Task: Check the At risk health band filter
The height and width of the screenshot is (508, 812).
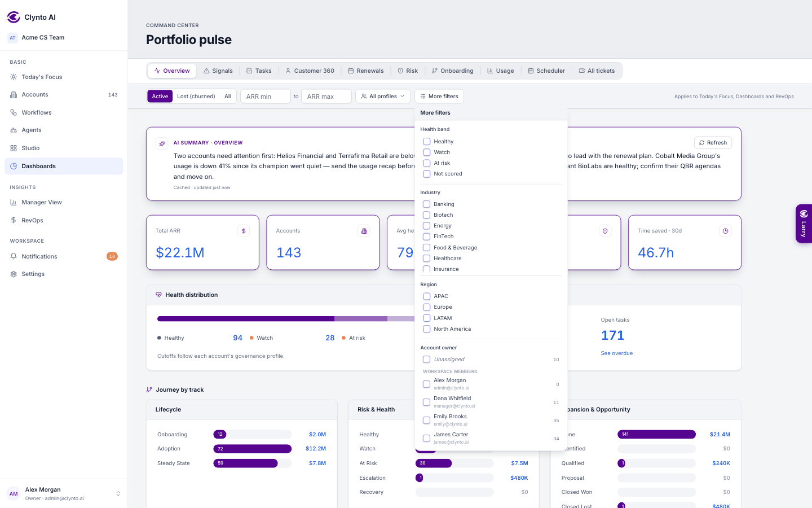Action: tap(427, 163)
